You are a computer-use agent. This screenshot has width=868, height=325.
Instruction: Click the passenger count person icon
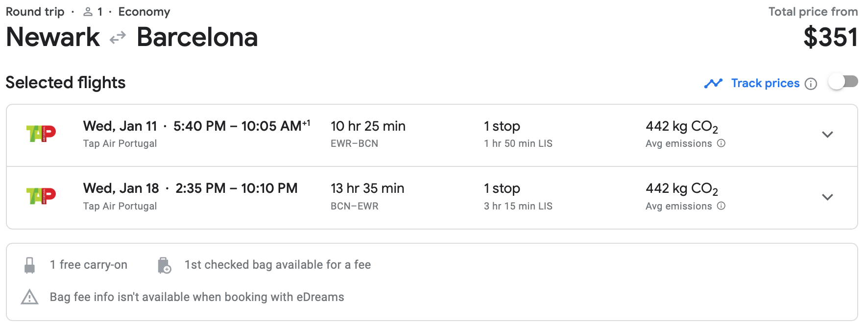(x=88, y=12)
